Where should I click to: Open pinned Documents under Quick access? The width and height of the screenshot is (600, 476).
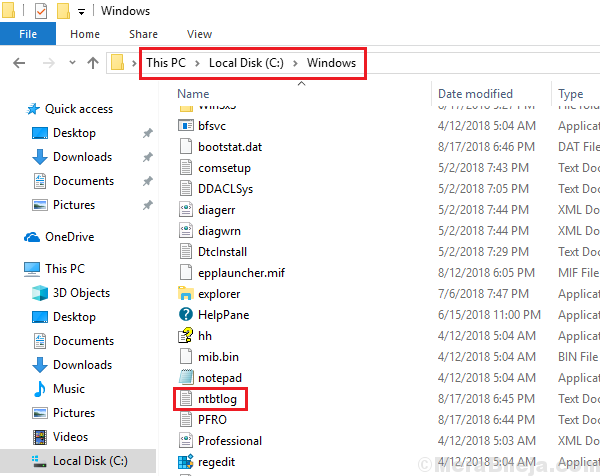coord(83,181)
